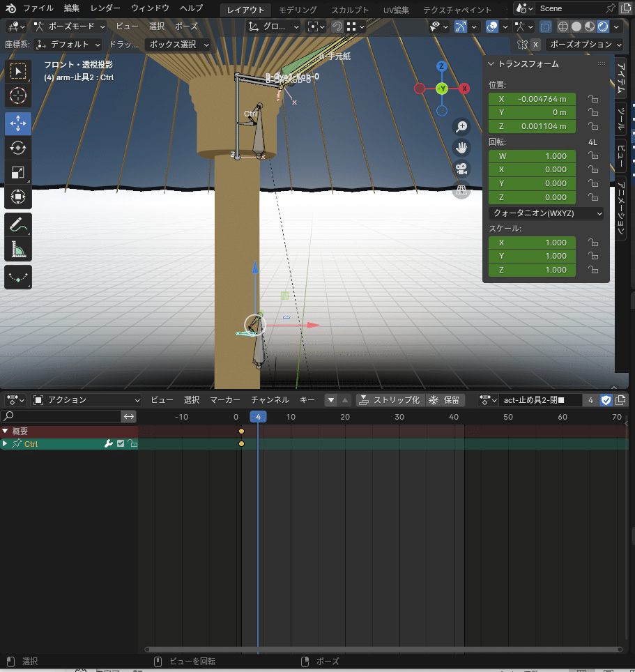Toggle the Ctrl channel checkbox

pos(121,443)
